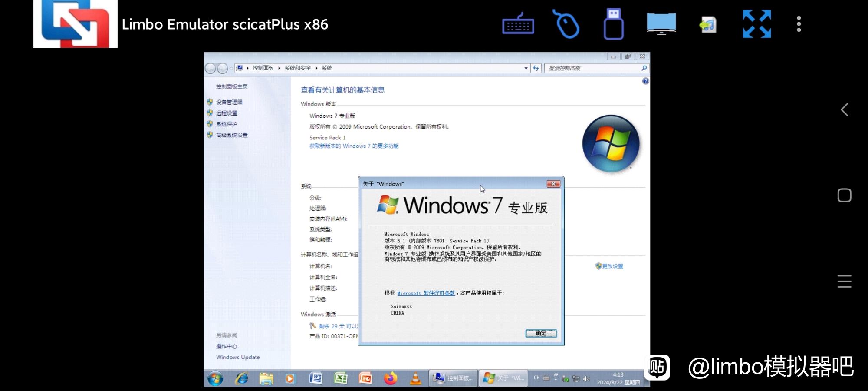This screenshot has width=868, height=391.
Task: Open the Windows 7 Start orb
Action: [215, 378]
